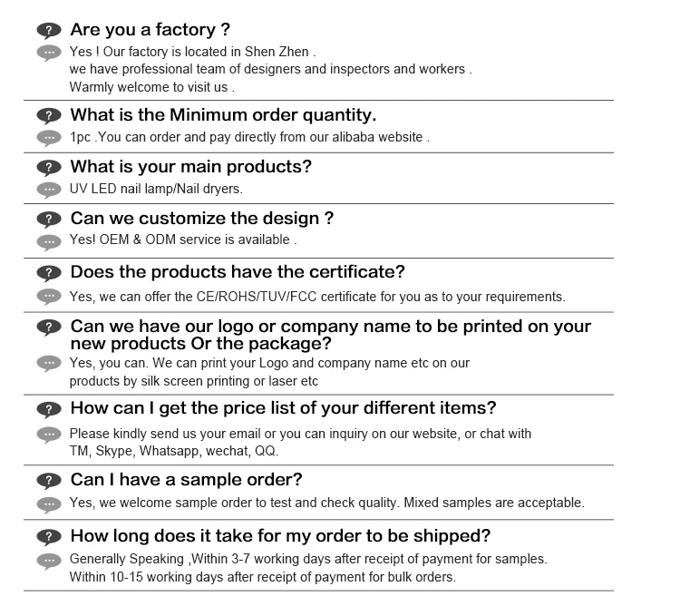The image size is (680, 616).
Task: Select the bubble icon next to "Please kindly send us your email"
Action: point(49,435)
